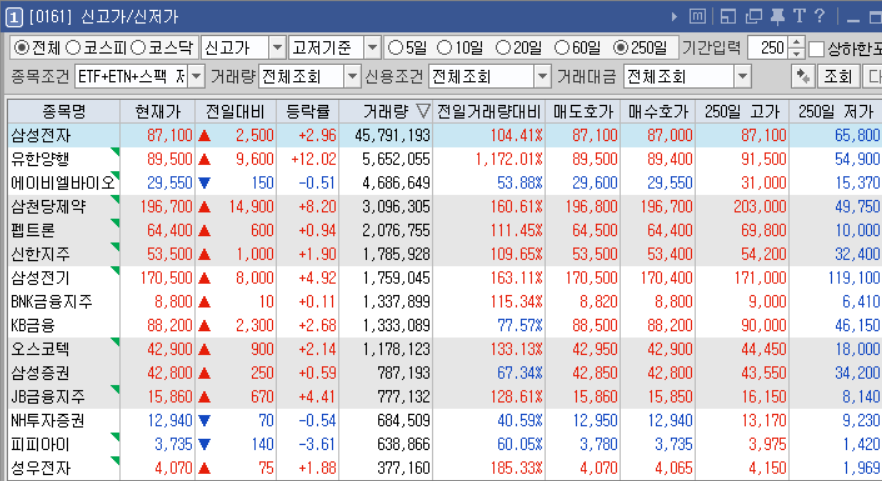
Task: Select the 코스피 radio button
Action: pos(74,48)
